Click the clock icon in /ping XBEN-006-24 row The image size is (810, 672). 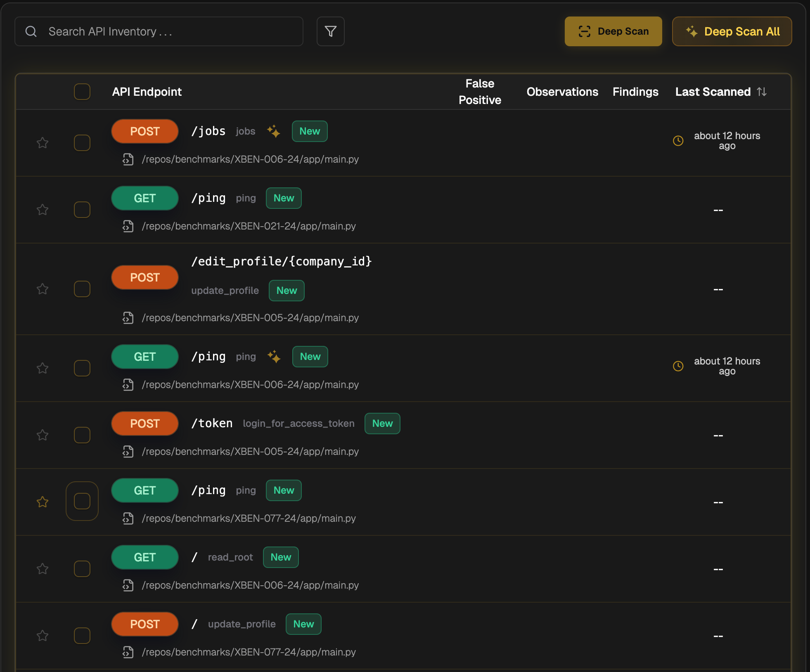coord(678,366)
